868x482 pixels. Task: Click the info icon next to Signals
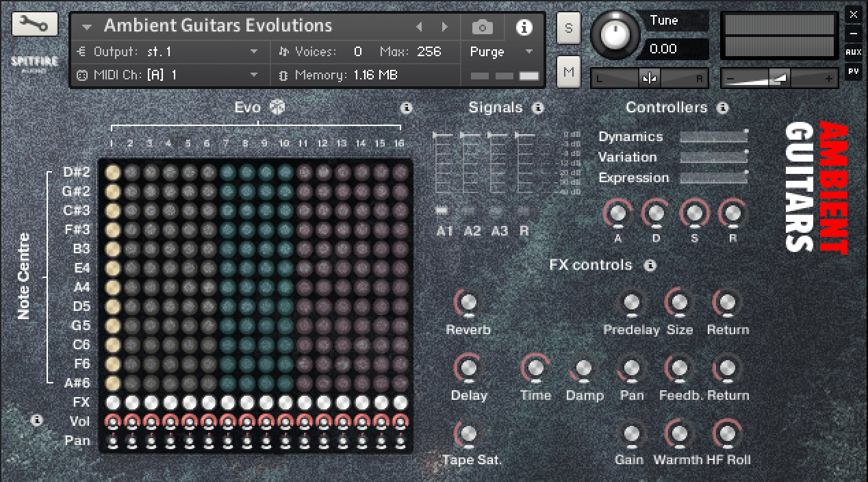(538, 108)
